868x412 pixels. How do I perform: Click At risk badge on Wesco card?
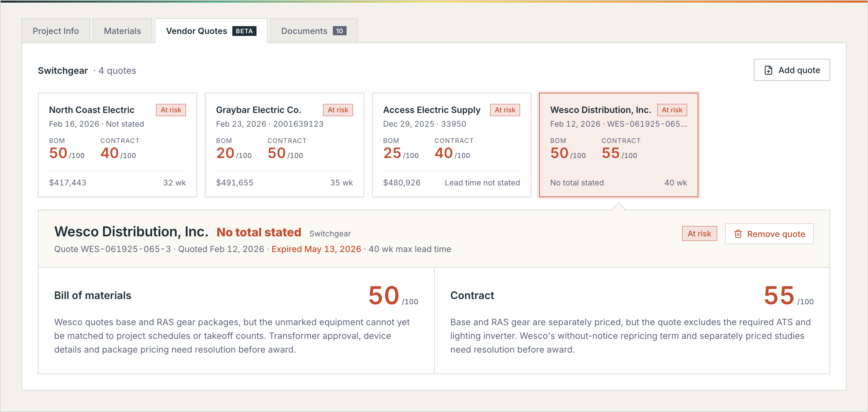pos(672,110)
